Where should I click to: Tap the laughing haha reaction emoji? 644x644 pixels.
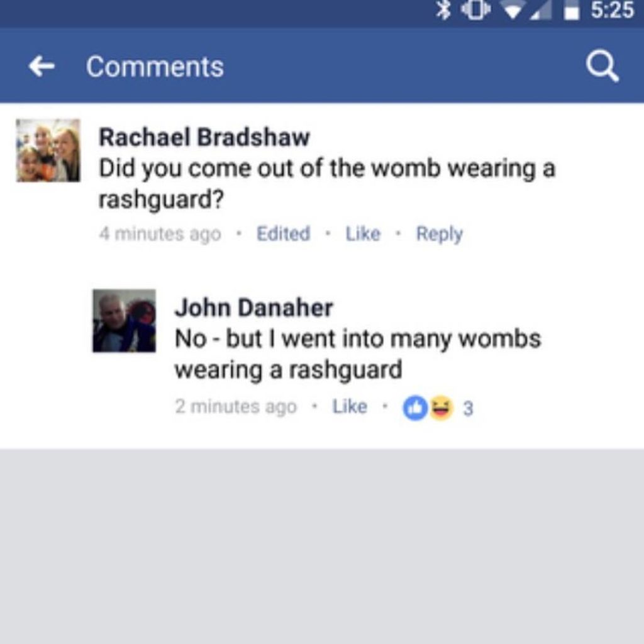[x=441, y=408]
